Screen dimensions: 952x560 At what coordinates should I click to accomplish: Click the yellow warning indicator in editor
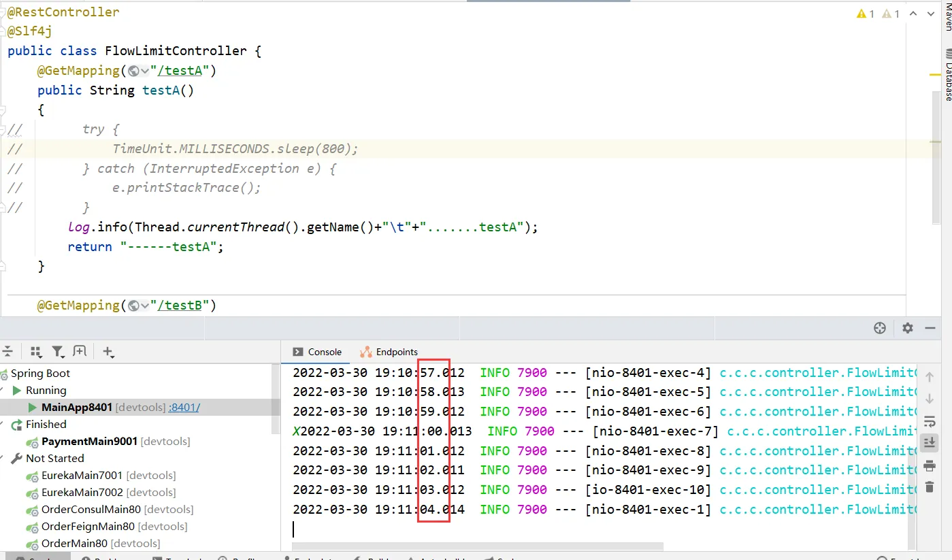(866, 14)
